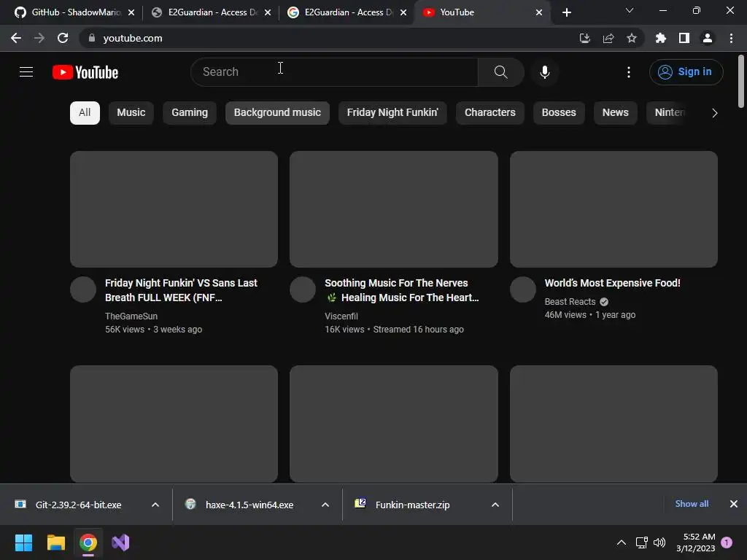
Task: Select the All filter chip
Action: [x=85, y=113]
